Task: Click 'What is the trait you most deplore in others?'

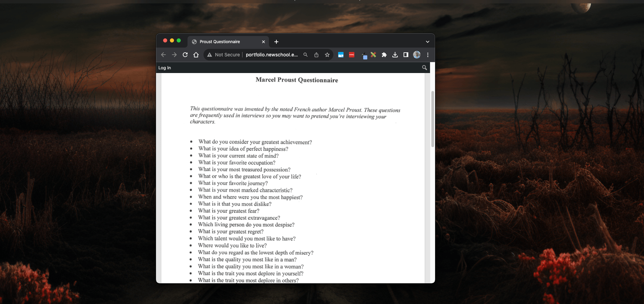Action: point(248,280)
